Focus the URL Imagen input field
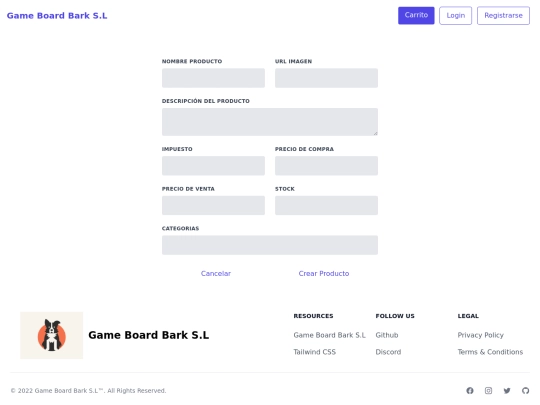Image resolution: width=540 pixels, height=405 pixels. 326,78
